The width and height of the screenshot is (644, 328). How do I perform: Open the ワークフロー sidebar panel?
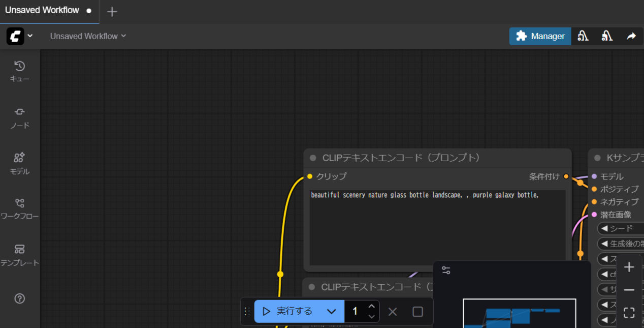(x=20, y=209)
